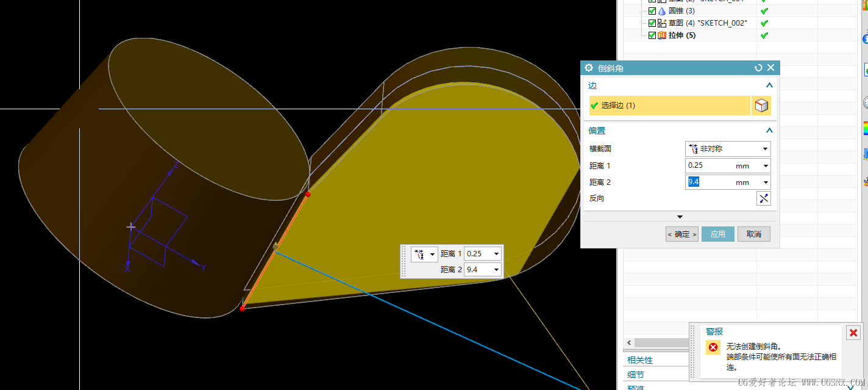Click the chamfer dialog gear settings icon
The height and width of the screenshot is (390, 868).
pos(589,68)
